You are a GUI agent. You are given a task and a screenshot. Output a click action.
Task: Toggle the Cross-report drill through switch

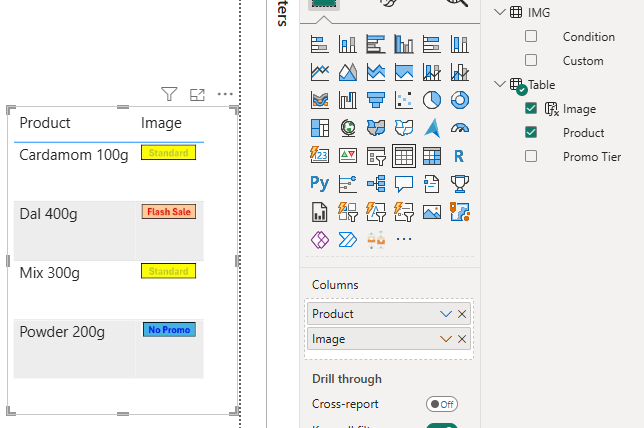[x=442, y=404]
